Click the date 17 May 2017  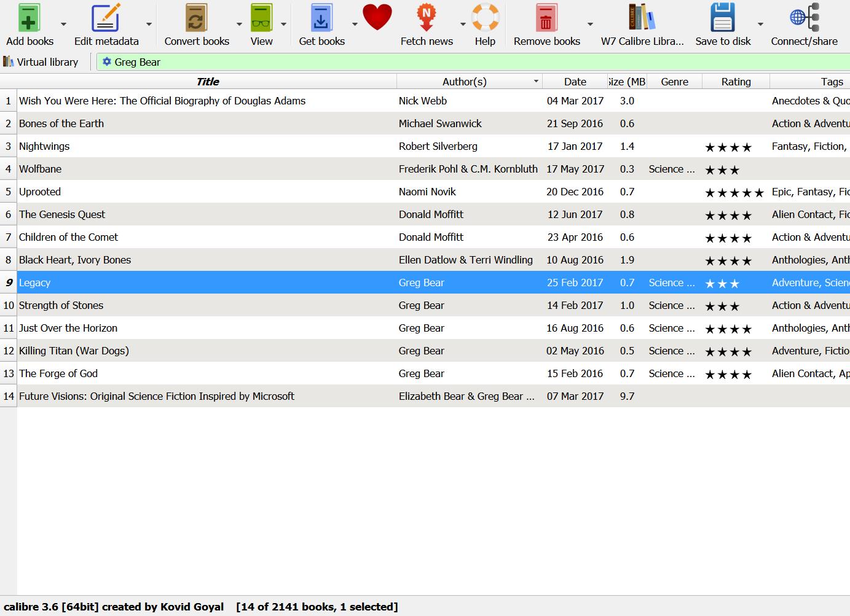coord(575,169)
